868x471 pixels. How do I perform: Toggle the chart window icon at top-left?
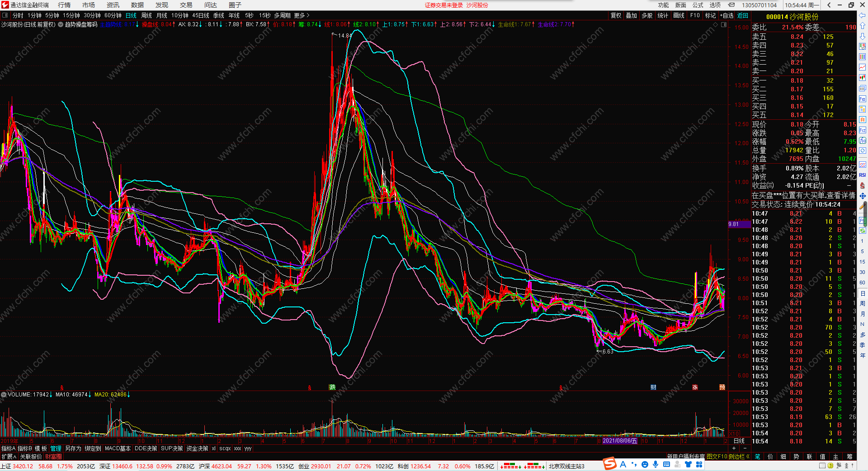point(5,15)
